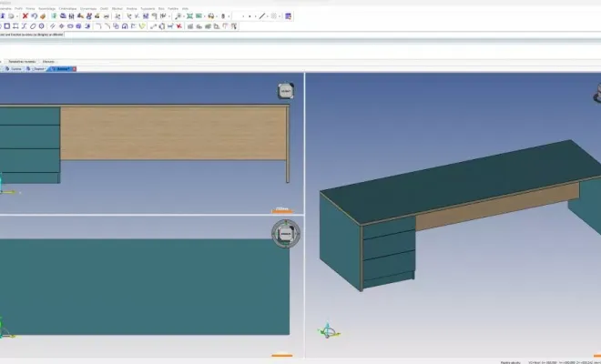Open the Cinématique menu
Image resolution: width=601 pixels, height=364 pixels.
[x=68, y=8]
